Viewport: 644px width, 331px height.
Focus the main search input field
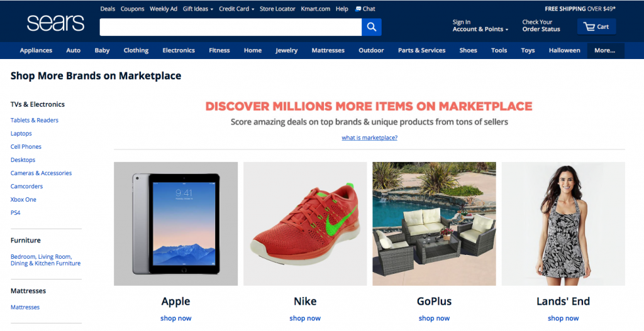(230, 27)
